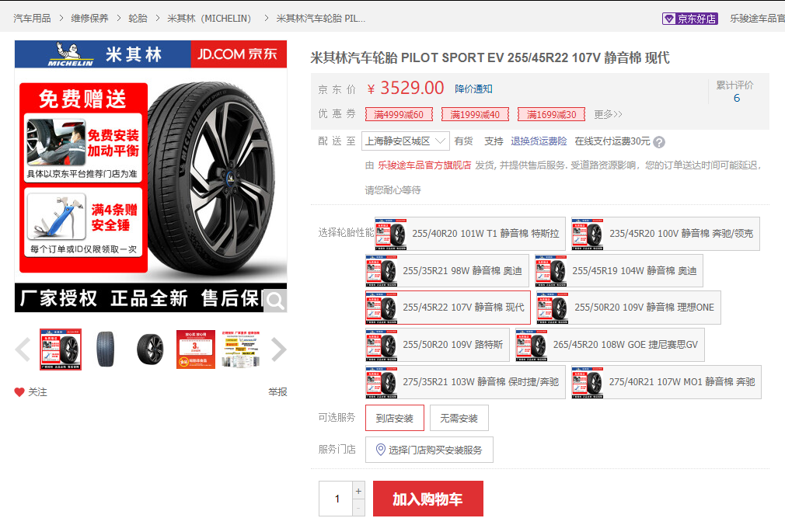785x532 pixels.
Task: Click the help question mark beside 运费30元
Action: (x=659, y=142)
